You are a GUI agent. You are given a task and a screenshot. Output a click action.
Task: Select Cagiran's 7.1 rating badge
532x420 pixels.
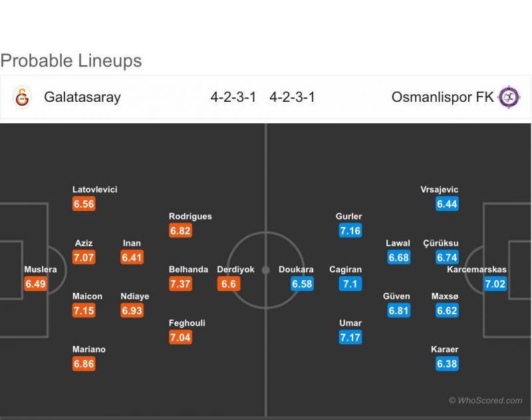pos(350,284)
